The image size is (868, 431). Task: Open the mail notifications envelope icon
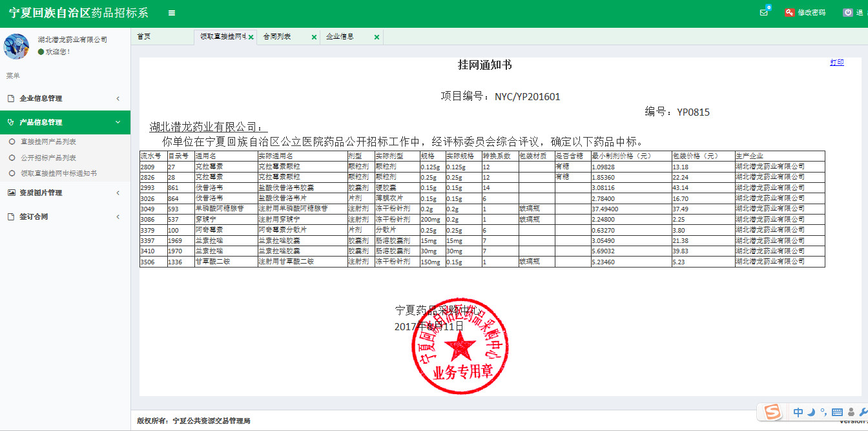764,13
